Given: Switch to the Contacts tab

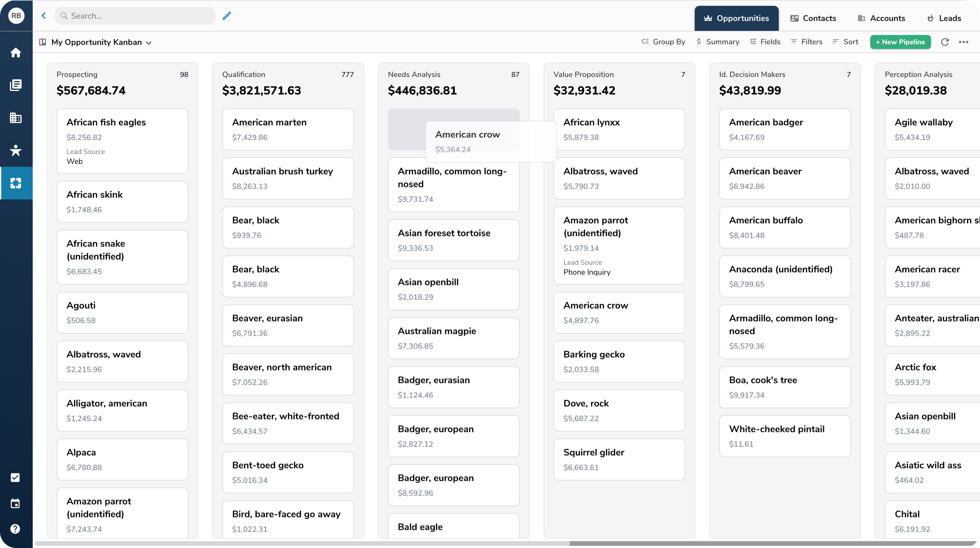Looking at the screenshot, I should click(813, 18).
